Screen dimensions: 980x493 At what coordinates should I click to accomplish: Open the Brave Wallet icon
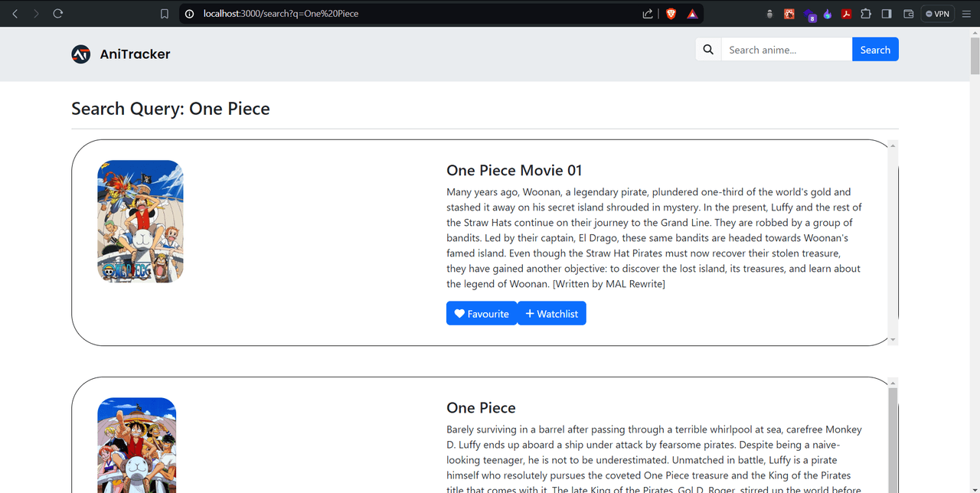pyautogui.click(x=909, y=14)
